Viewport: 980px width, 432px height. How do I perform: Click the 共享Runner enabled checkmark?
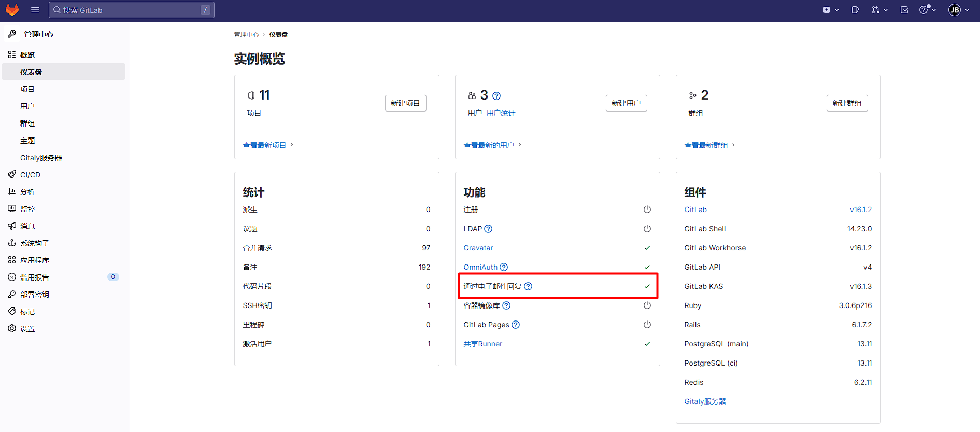pyautogui.click(x=647, y=344)
